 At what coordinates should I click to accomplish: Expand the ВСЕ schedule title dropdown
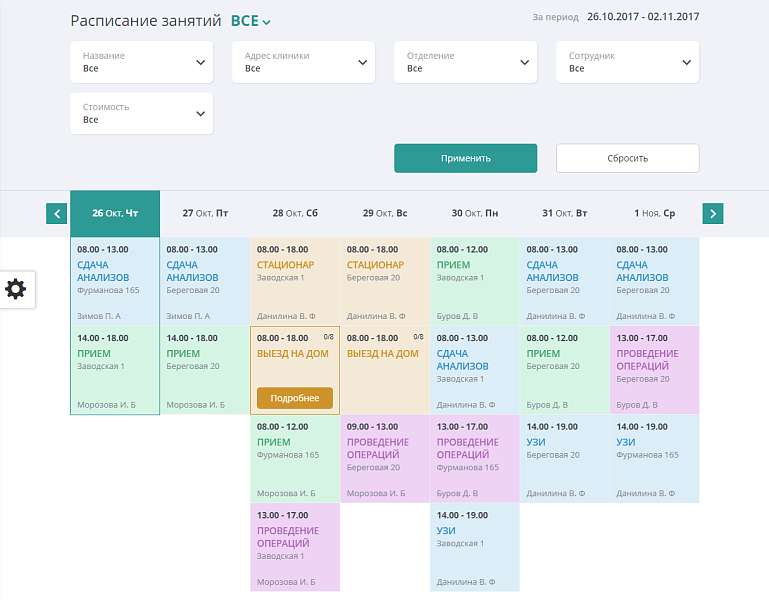coord(251,20)
